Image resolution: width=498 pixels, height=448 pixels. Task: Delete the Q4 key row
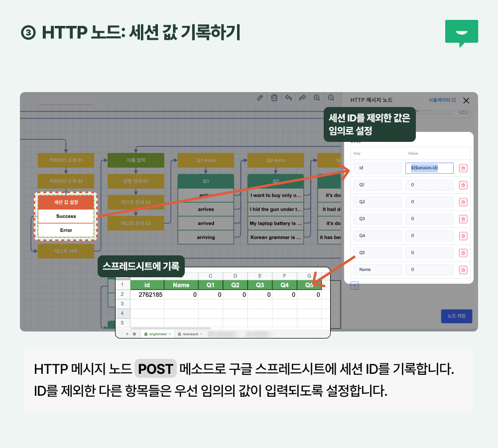click(x=463, y=236)
